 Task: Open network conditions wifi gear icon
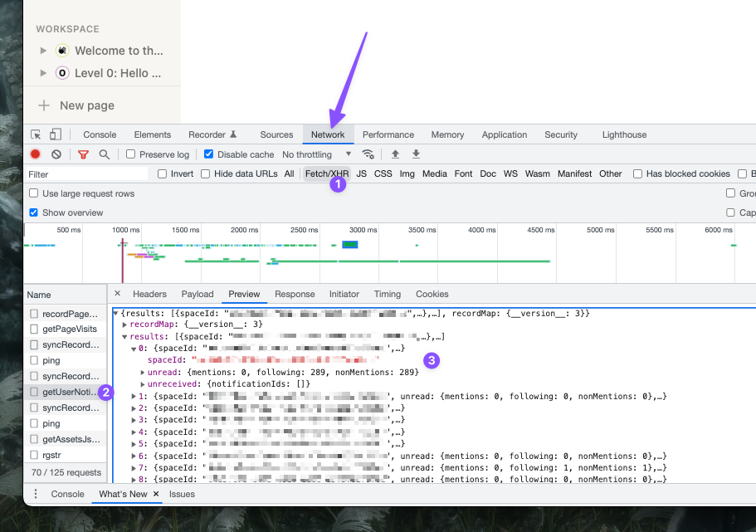[x=368, y=154]
